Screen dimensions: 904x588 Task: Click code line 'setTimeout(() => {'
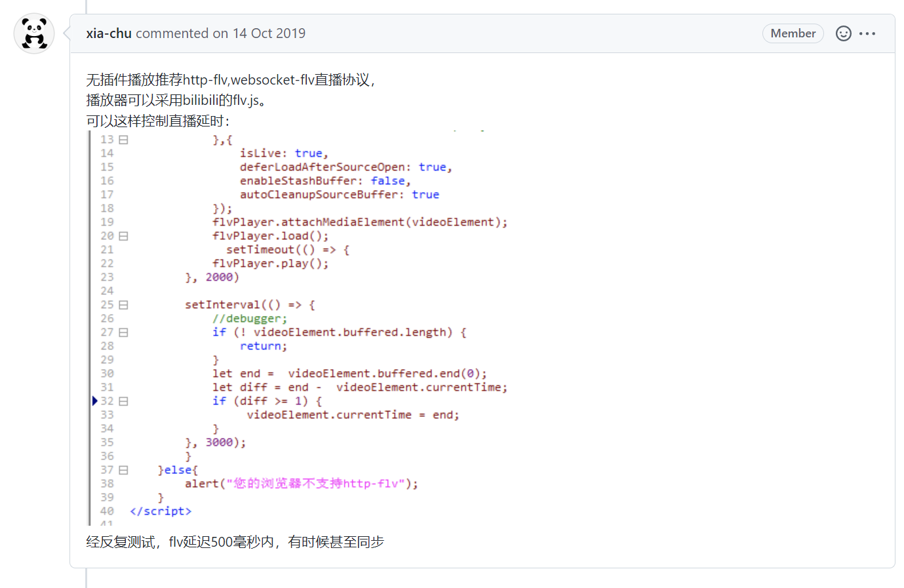click(288, 250)
